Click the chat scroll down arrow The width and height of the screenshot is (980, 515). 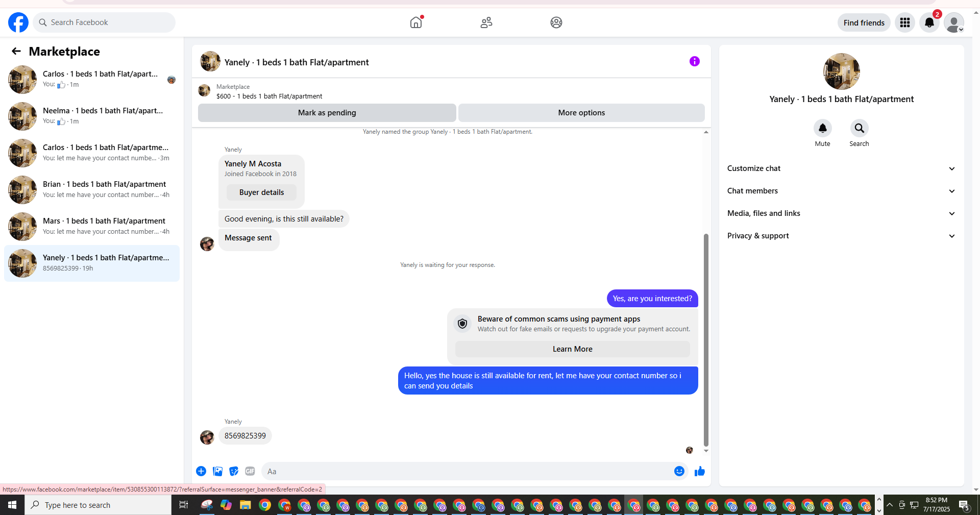coord(706,451)
